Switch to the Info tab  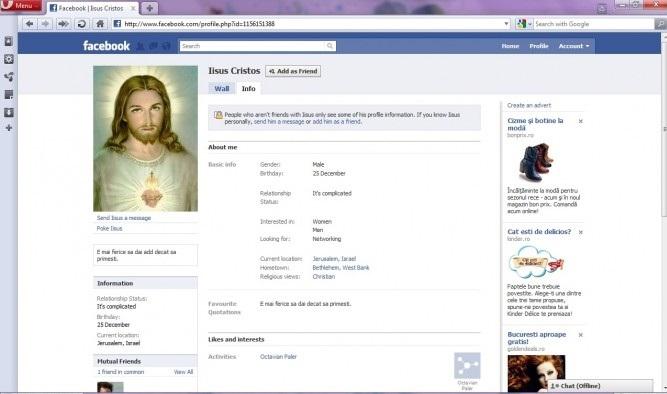click(248, 89)
